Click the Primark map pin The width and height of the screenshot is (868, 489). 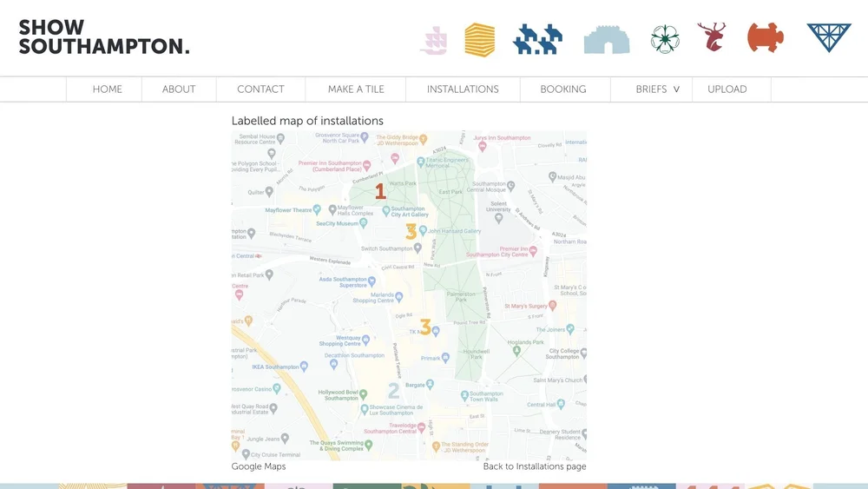445,358
